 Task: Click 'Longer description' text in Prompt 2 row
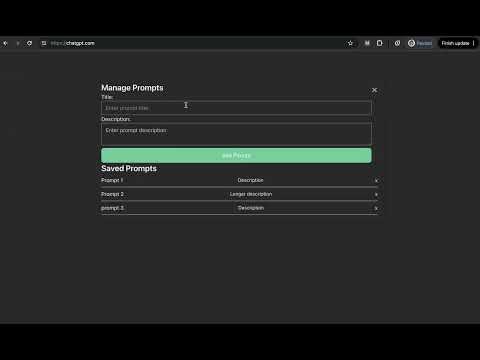pos(251,194)
